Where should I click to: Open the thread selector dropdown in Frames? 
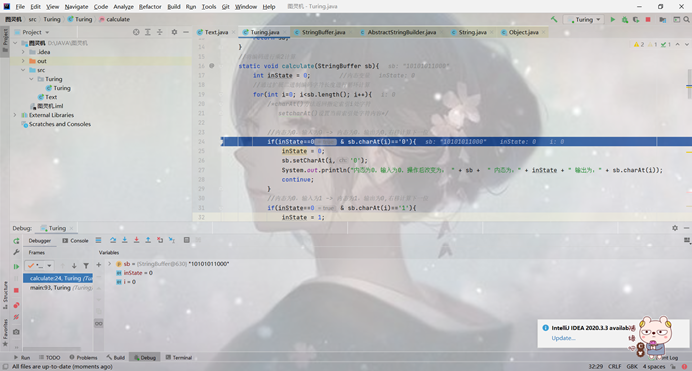tap(39, 266)
